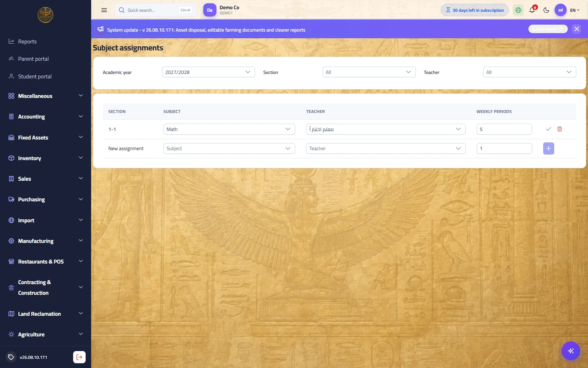Click the 1-1 section cell
Screen dimensions: 588x368
(x=112, y=130)
